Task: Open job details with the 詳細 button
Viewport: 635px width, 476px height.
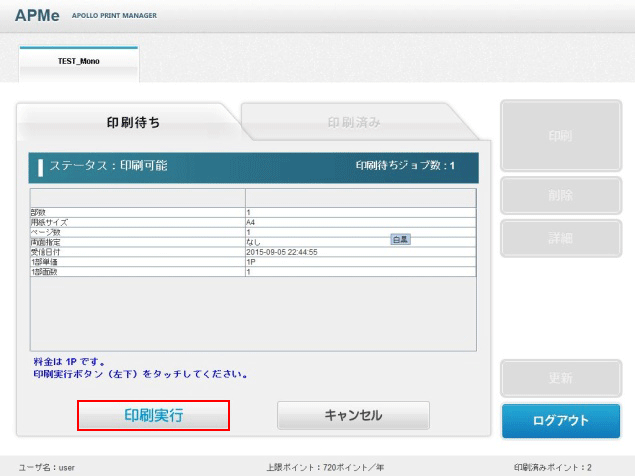Action: [x=560, y=238]
